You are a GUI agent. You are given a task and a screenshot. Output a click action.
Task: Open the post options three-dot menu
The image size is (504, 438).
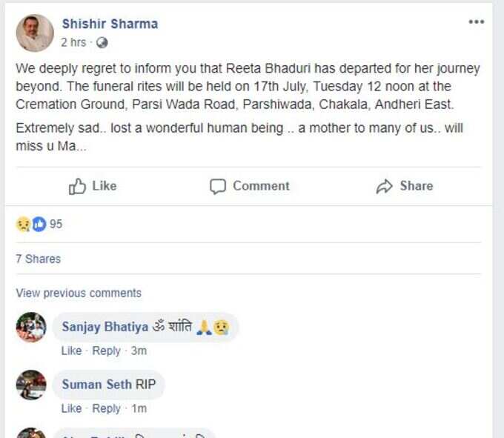(x=477, y=21)
